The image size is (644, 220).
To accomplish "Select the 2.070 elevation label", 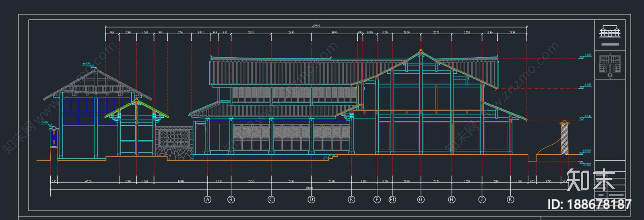I will (x=44, y=122).
